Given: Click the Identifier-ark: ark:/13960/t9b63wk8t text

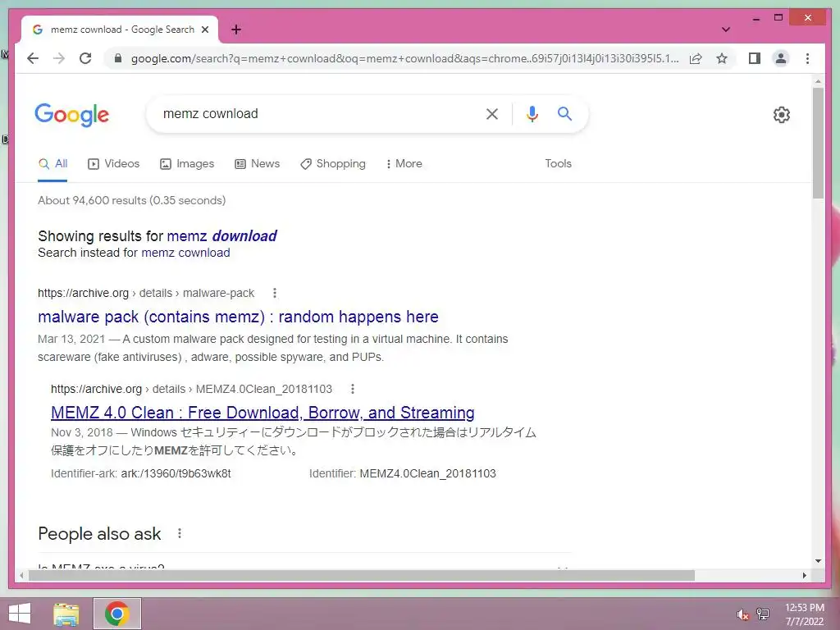Looking at the screenshot, I should pos(141,473).
